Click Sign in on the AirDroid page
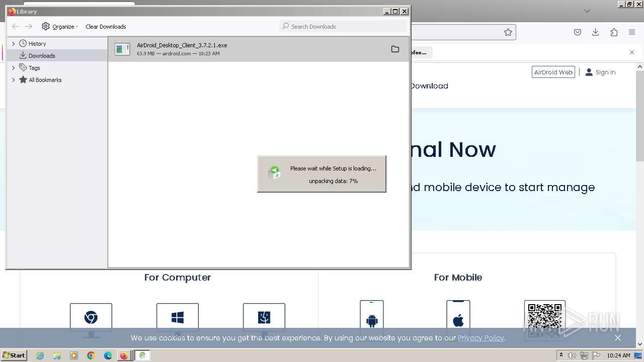The width and height of the screenshot is (644, 362). tap(601, 72)
